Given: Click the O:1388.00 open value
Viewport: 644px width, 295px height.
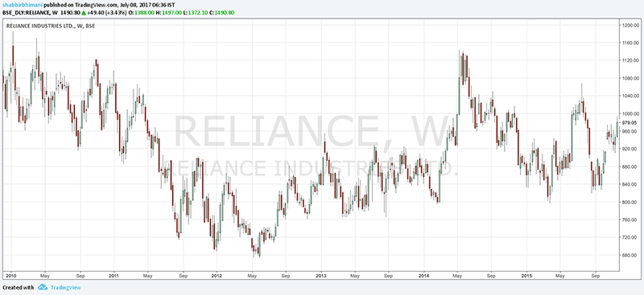Looking at the screenshot, I should (142, 13).
